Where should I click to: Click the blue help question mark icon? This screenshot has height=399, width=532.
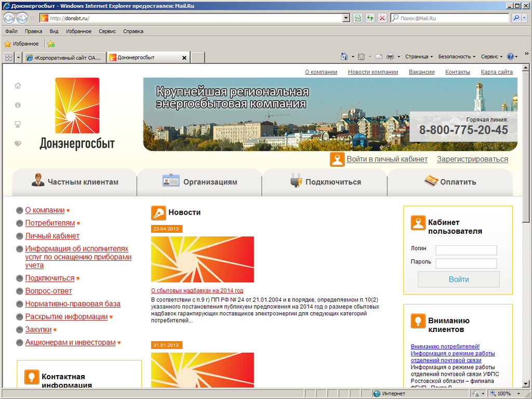pyautogui.click(x=510, y=57)
